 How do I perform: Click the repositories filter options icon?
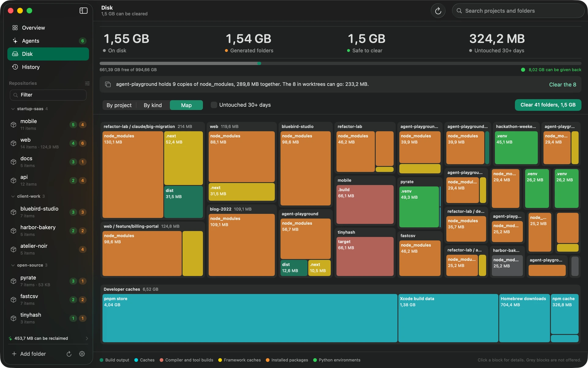(x=87, y=83)
